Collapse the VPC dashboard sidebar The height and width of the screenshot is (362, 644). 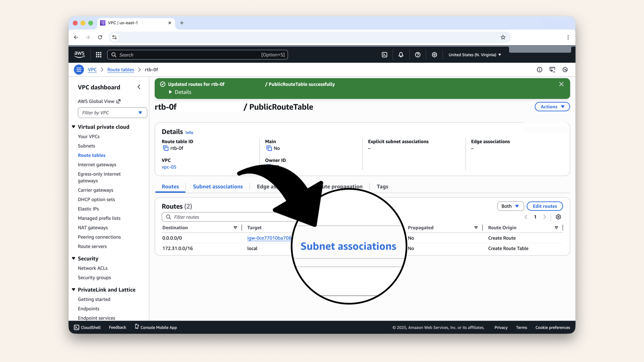pos(139,87)
